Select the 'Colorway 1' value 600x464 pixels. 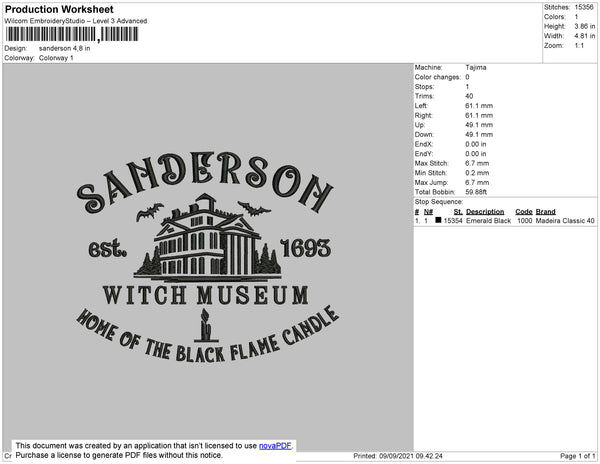tap(56, 58)
